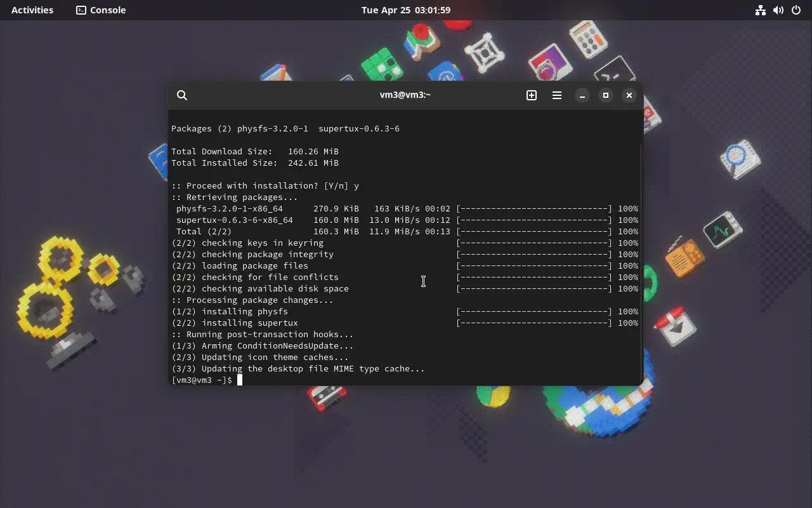Click the volume speaker icon

tap(778, 10)
